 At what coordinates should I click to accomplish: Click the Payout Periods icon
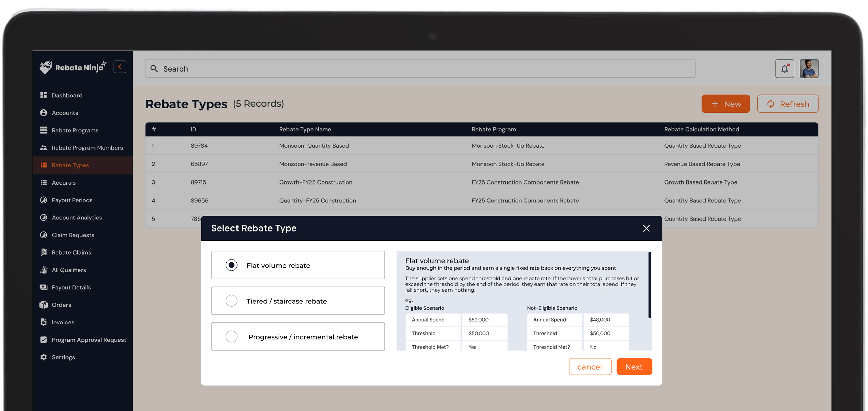[x=43, y=200]
